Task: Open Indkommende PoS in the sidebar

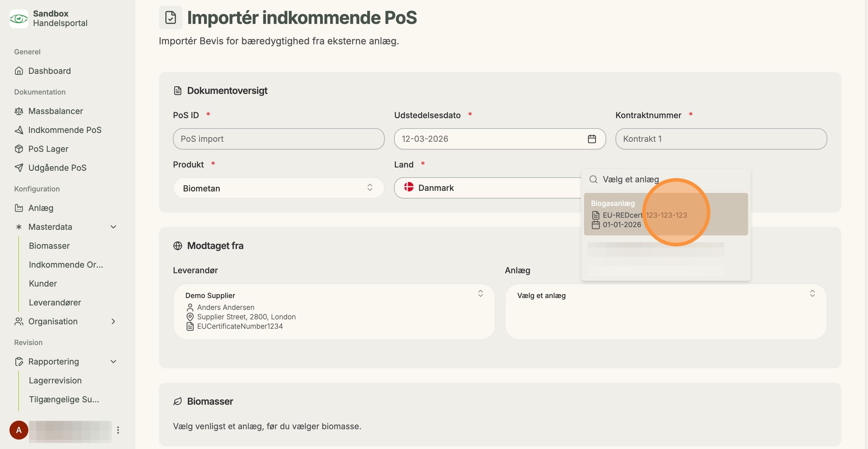Action: (65, 130)
